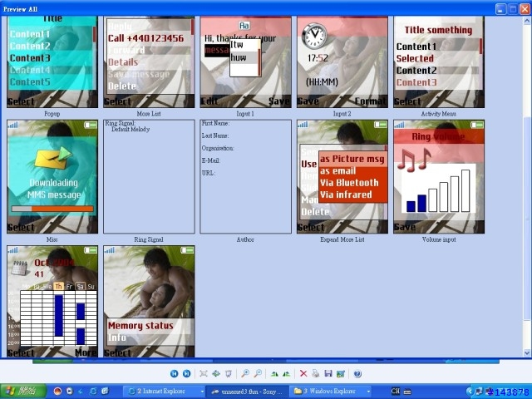The width and height of the screenshot is (532, 399).
Task: Go to first preview page button
Action: click(174, 373)
